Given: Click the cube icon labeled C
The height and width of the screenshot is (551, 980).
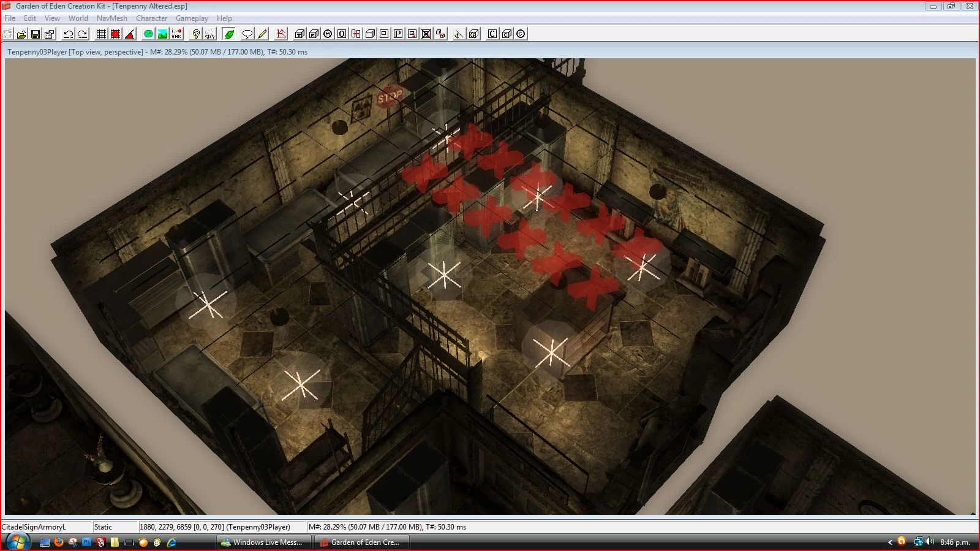Looking at the screenshot, I should pyautogui.click(x=507, y=34).
